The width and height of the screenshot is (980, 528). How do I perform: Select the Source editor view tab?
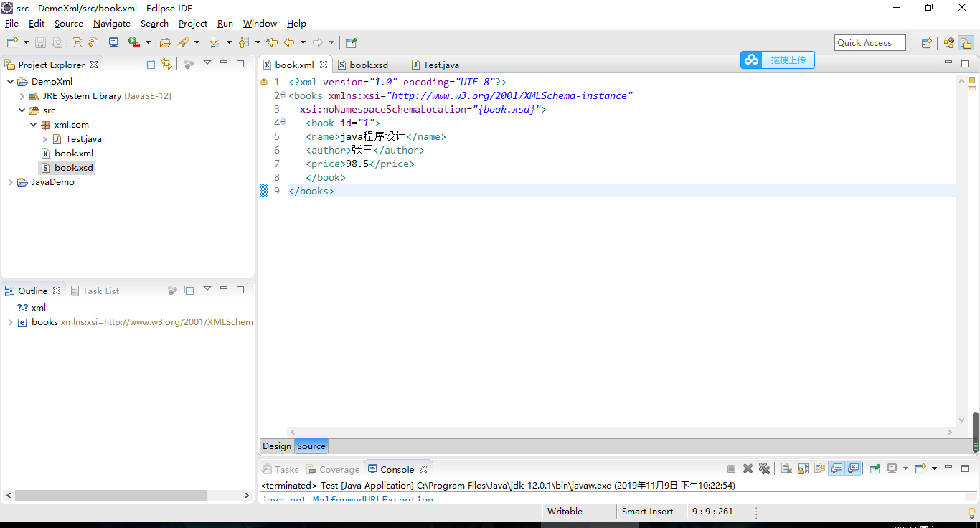[x=311, y=446]
